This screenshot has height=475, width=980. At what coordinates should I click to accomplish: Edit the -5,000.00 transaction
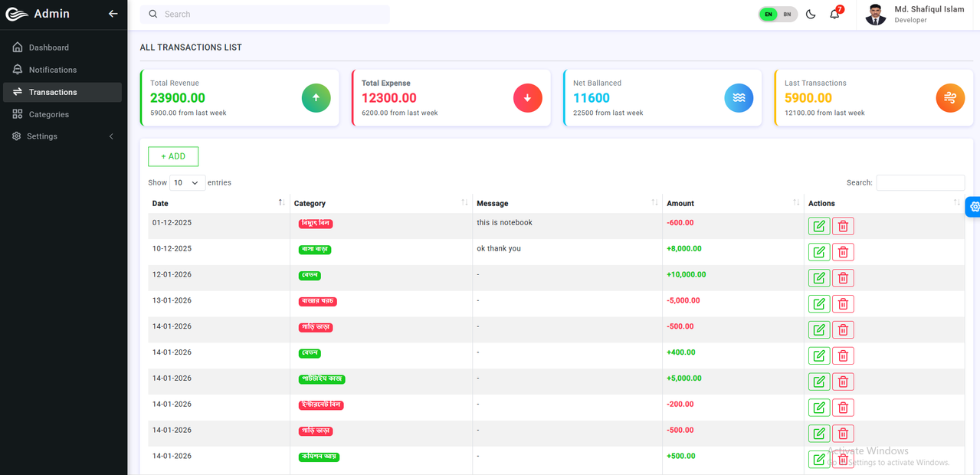point(819,304)
